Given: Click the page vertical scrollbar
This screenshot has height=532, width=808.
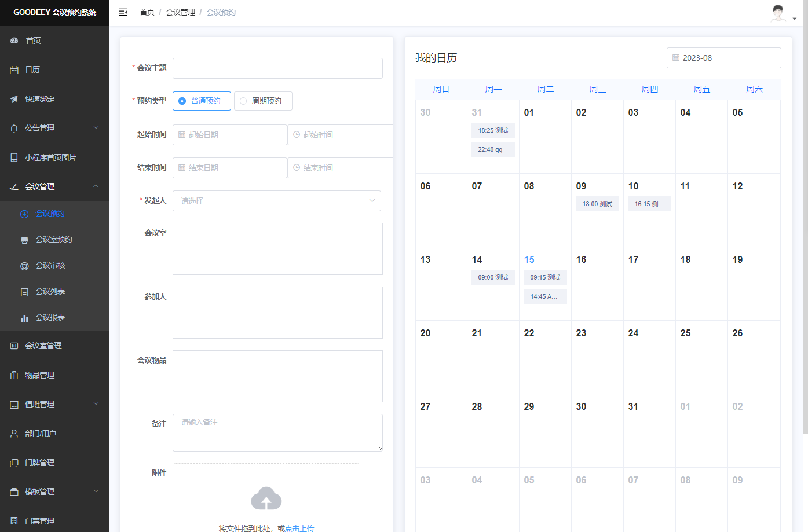Looking at the screenshot, I should pos(805,232).
